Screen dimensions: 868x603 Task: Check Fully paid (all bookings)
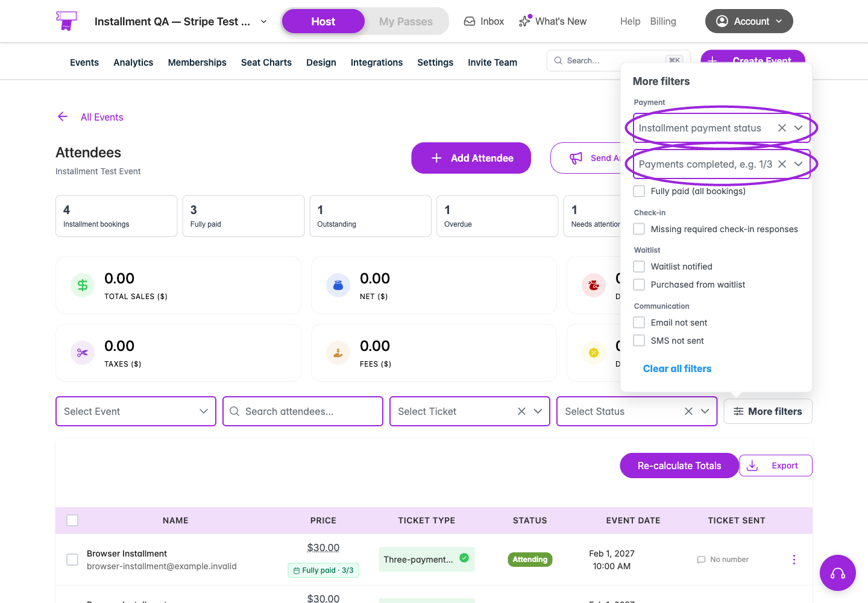pos(639,191)
